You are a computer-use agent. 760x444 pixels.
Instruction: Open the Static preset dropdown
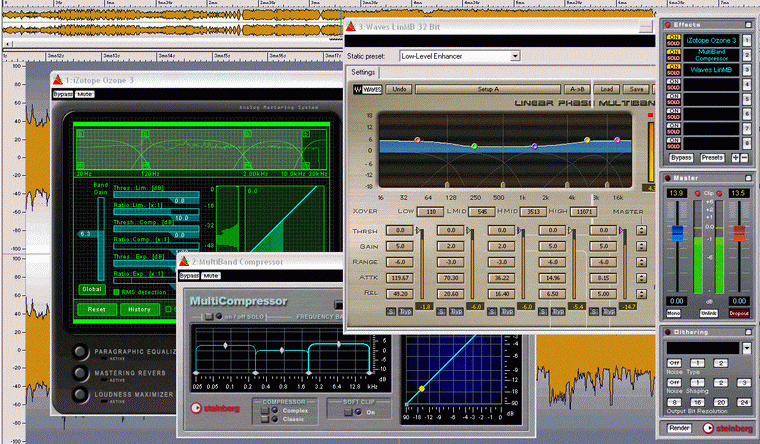pos(513,57)
